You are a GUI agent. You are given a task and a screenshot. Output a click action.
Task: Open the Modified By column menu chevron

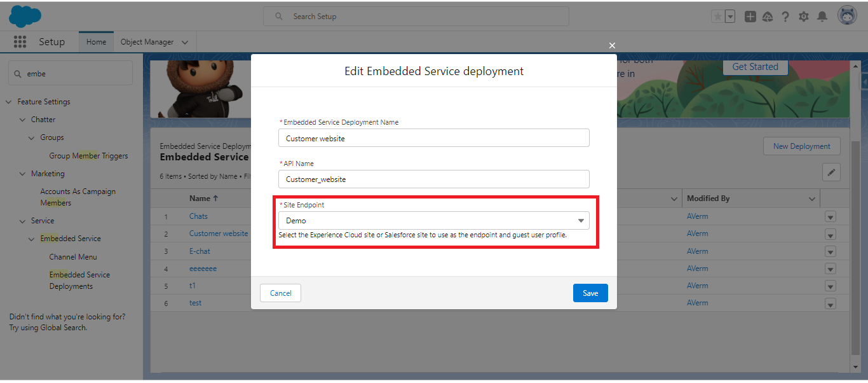(x=811, y=199)
